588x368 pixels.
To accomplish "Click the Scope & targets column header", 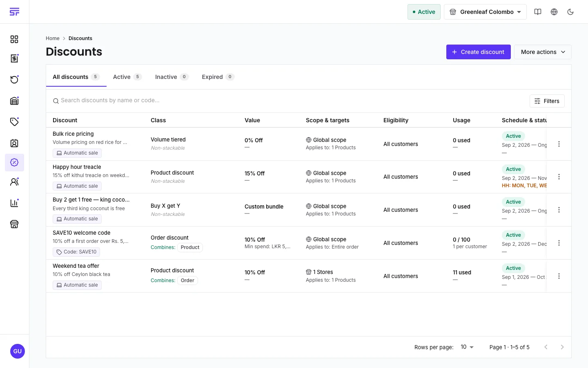I will click(327, 120).
